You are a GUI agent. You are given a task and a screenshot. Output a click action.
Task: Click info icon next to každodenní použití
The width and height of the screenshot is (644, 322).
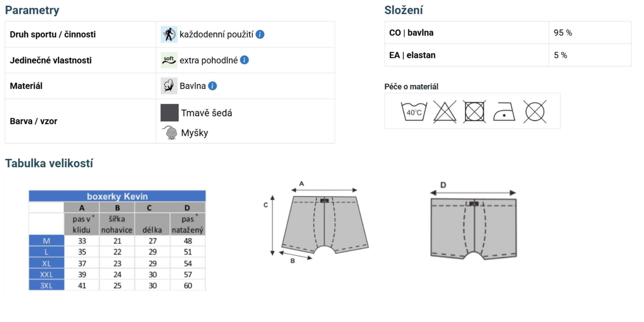[x=260, y=34]
